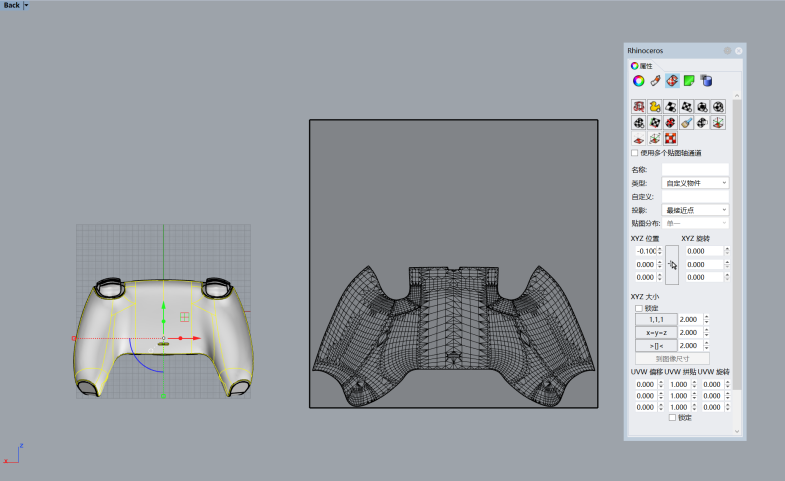
Task: Click the 1,1,1 size button
Action: point(655,320)
